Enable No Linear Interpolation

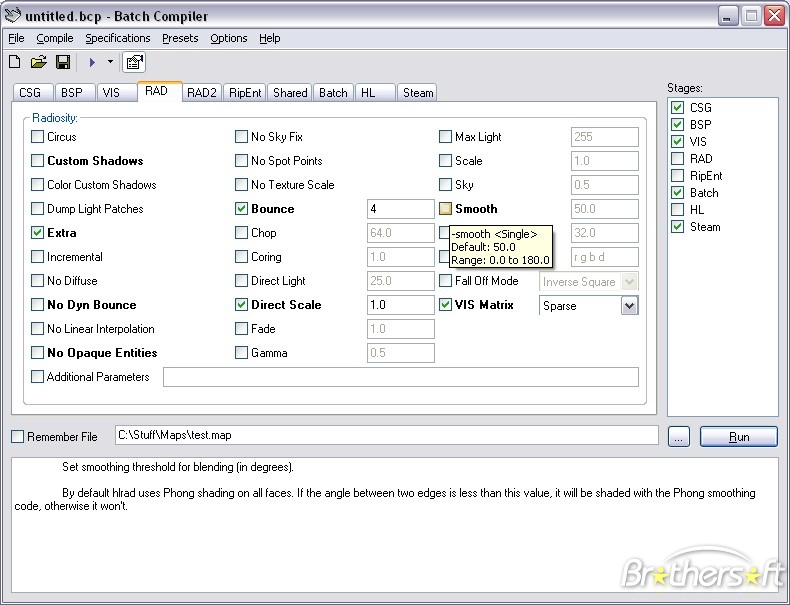coord(37,329)
